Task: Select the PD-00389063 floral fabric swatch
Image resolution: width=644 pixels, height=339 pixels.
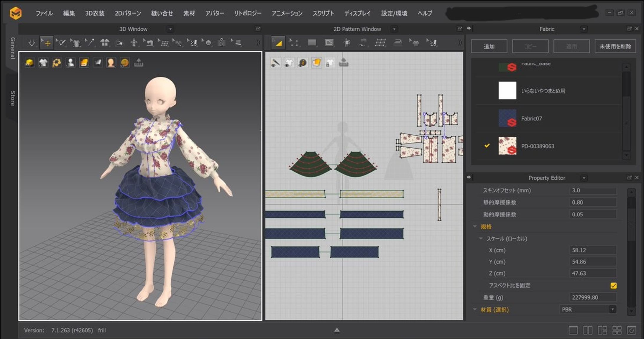Action: click(507, 146)
